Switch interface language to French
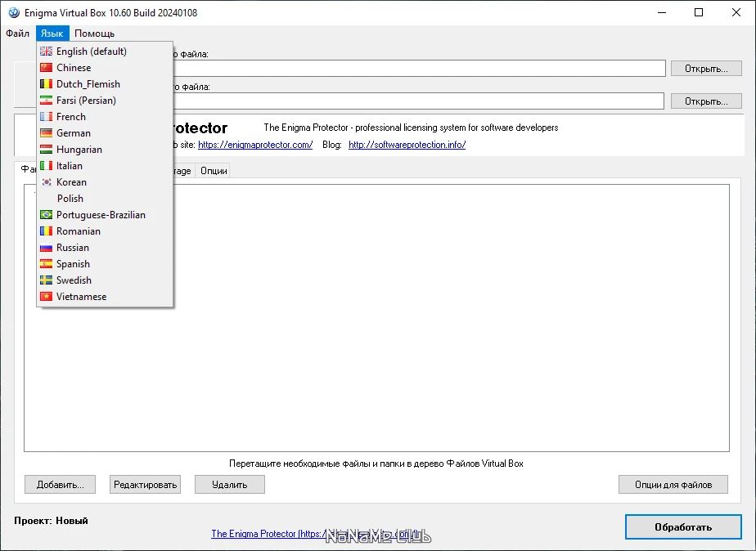The width and height of the screenshot is (756, 551). click(105, 117)
